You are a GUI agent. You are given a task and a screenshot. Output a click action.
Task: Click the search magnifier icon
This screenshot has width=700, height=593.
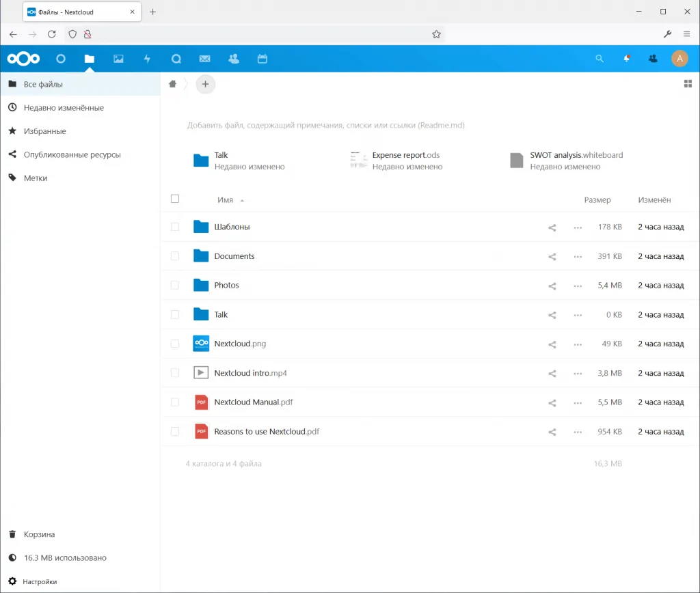(600, 59)
